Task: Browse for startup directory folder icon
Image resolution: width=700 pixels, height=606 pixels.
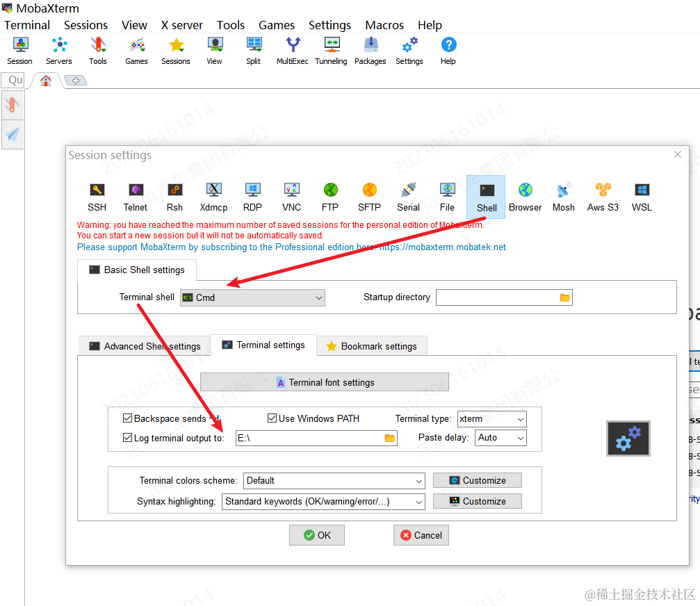Action: (x=564, y=297)
